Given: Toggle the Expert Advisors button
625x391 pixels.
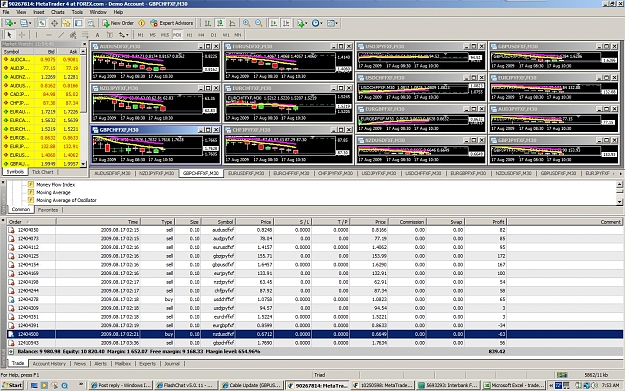Looking at the screenshot, I should click(171, 23).
